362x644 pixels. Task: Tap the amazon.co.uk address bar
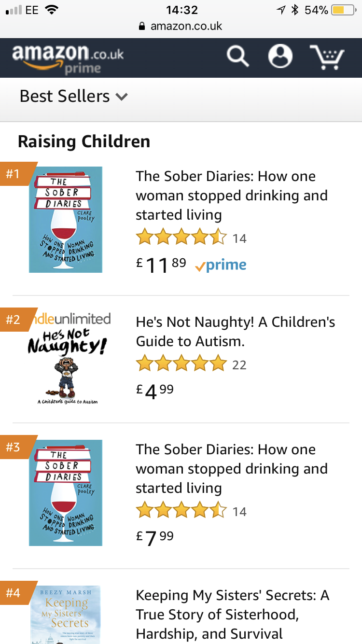click(x=186, y=26)
